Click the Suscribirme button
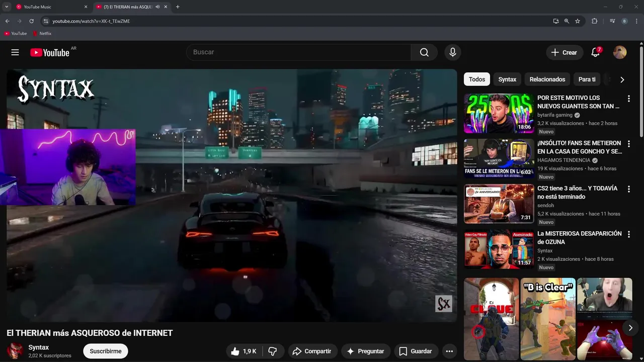This screenshot has width=644, height=362. tap(106, 351)
